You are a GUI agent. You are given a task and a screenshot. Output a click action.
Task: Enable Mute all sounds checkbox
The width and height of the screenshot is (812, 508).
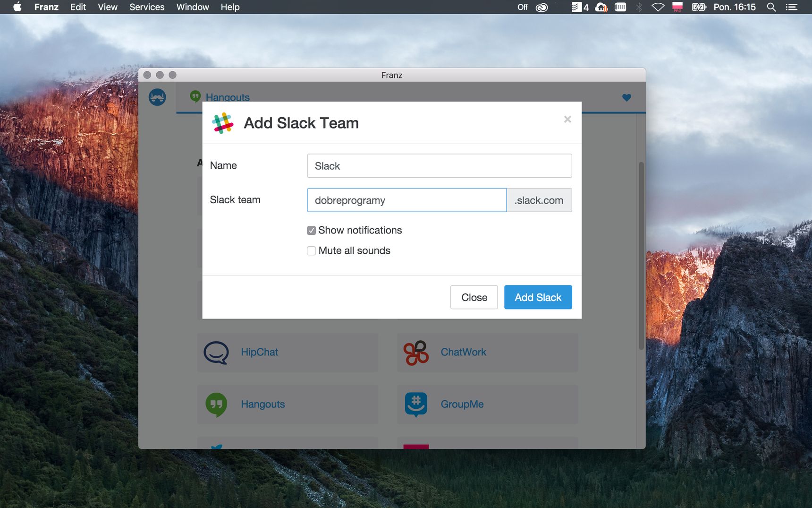pos(311,251)
